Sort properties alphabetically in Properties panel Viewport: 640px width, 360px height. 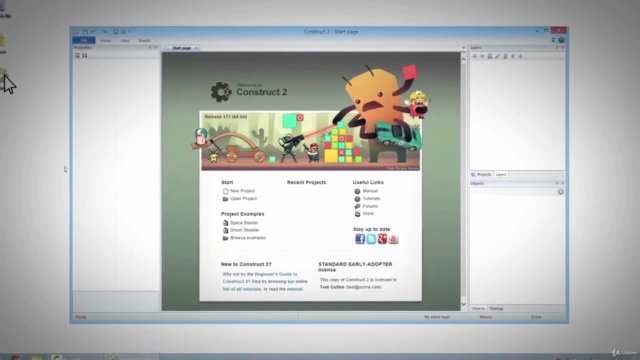pyautogui.click(x=85, y=56)
